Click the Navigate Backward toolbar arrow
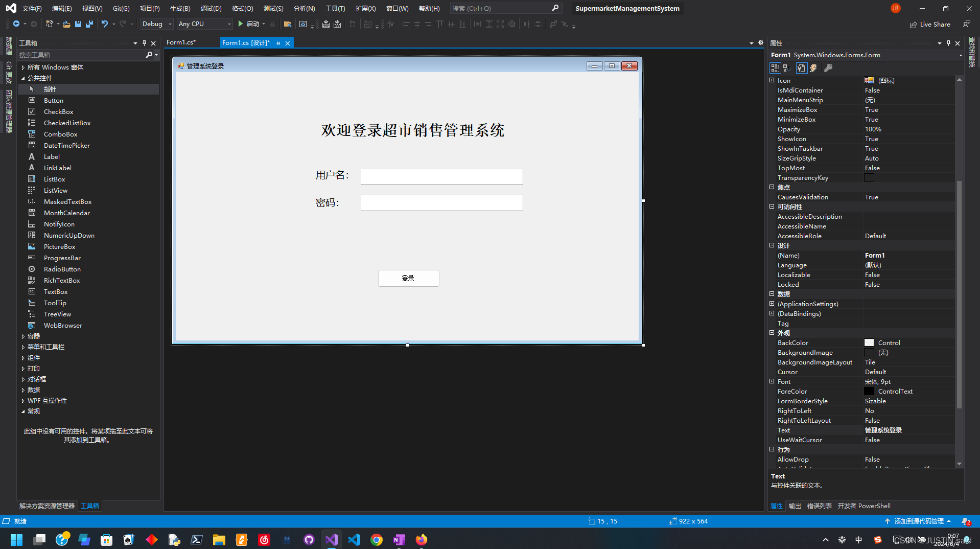The width and height of the screenshot is (980, 549). [16, 24]
